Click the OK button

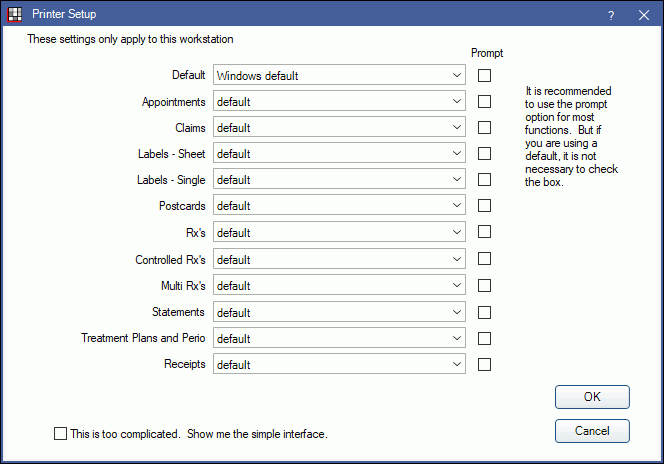tap(592, 397)
